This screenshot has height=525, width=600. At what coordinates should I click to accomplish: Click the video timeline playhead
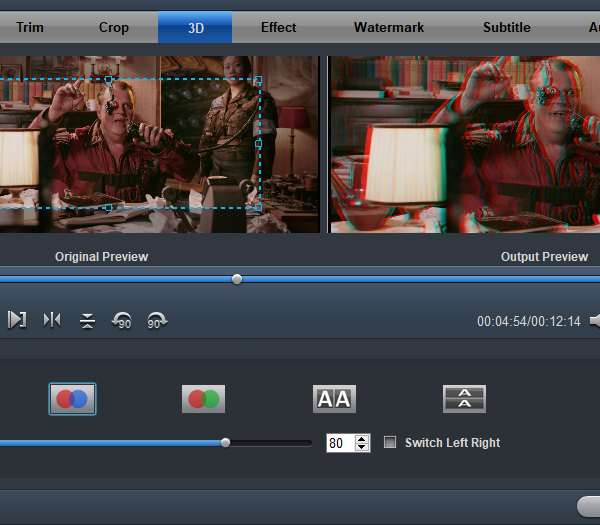(x=237, y=279)
